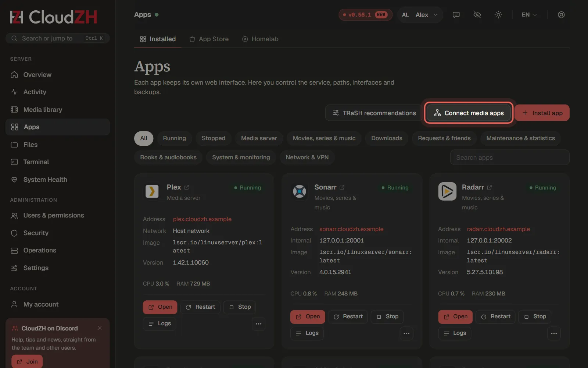This screenshot has width=588, height=368.
Task: Expand the Alex user menu
Action: [x=420, y=15]
